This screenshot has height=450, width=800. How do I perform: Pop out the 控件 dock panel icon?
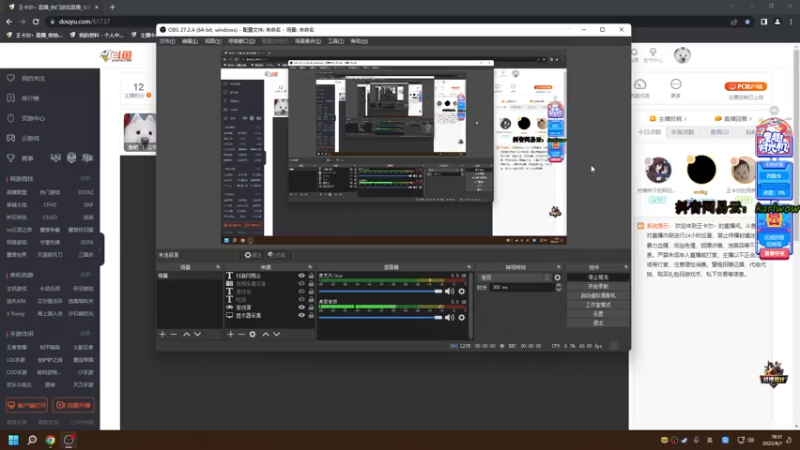(626, 267)
